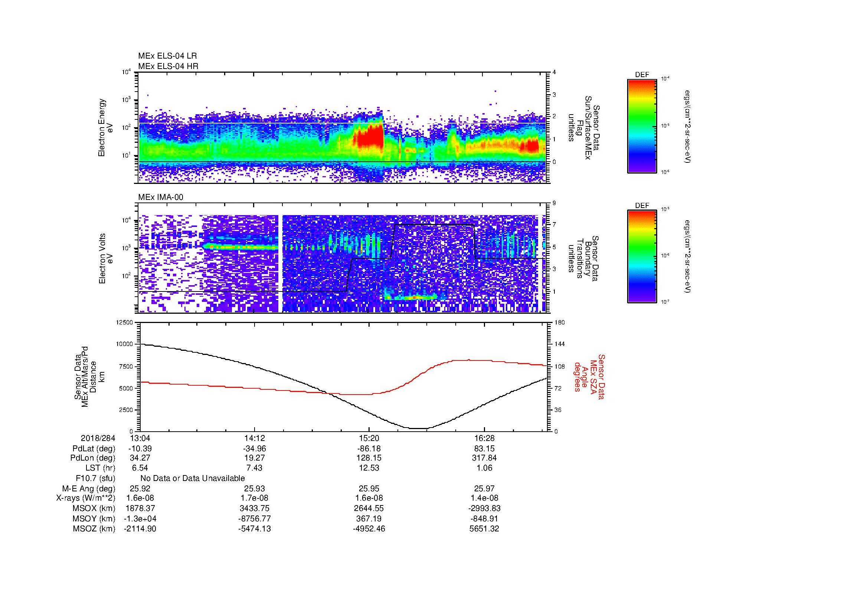This screenshot has width=868, height=613.
Task: Click the 'Boundary Transitions unitless' axis label
Action: tap(584, 258)
